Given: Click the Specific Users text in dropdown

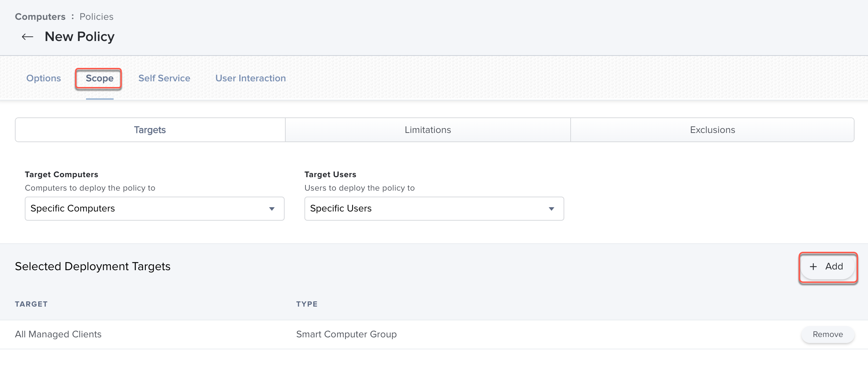Looking at the screenshot, I should (341, 209).
